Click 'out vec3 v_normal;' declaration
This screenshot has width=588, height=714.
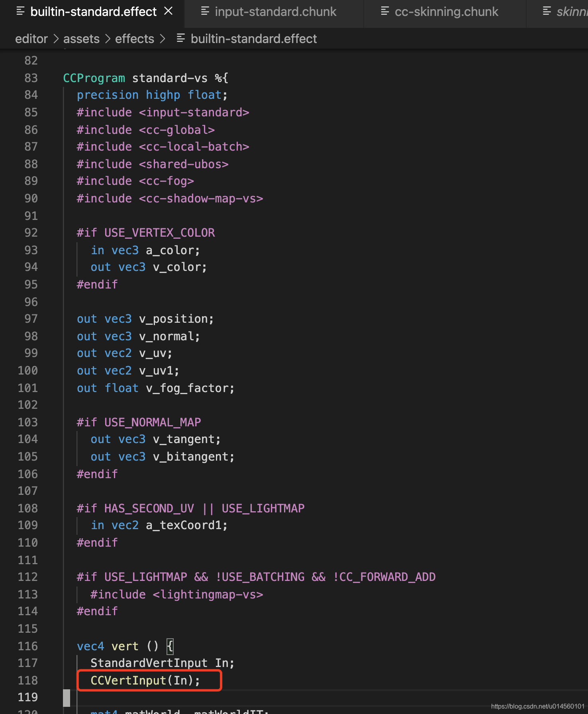[x=139, y=336]
